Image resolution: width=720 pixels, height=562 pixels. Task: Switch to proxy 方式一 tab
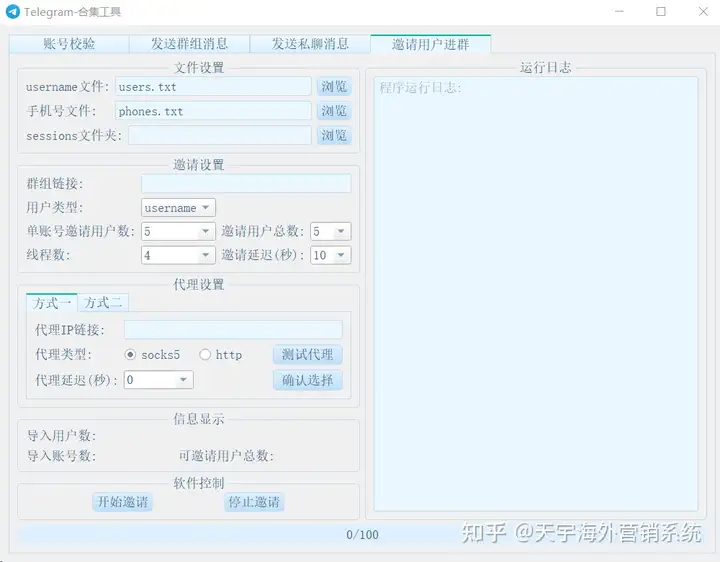(51, 303)
